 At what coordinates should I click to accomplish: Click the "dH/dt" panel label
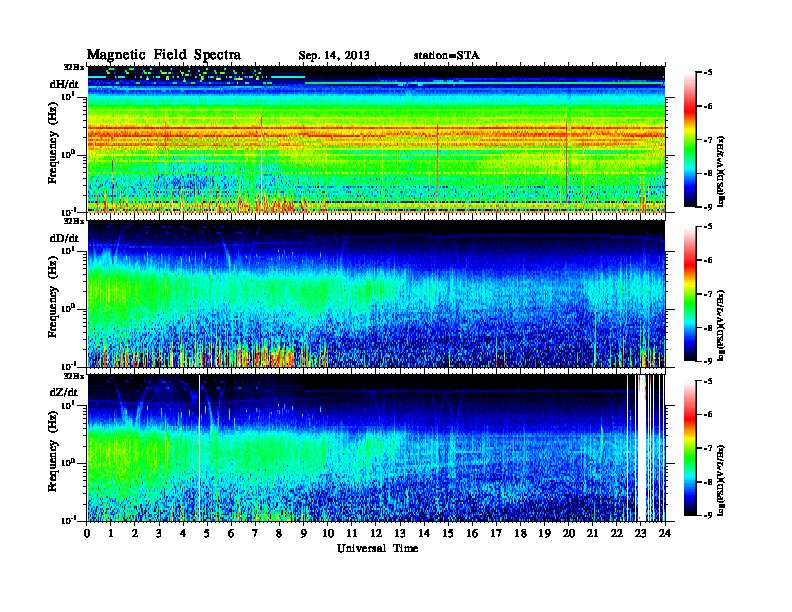coord(64,84)
